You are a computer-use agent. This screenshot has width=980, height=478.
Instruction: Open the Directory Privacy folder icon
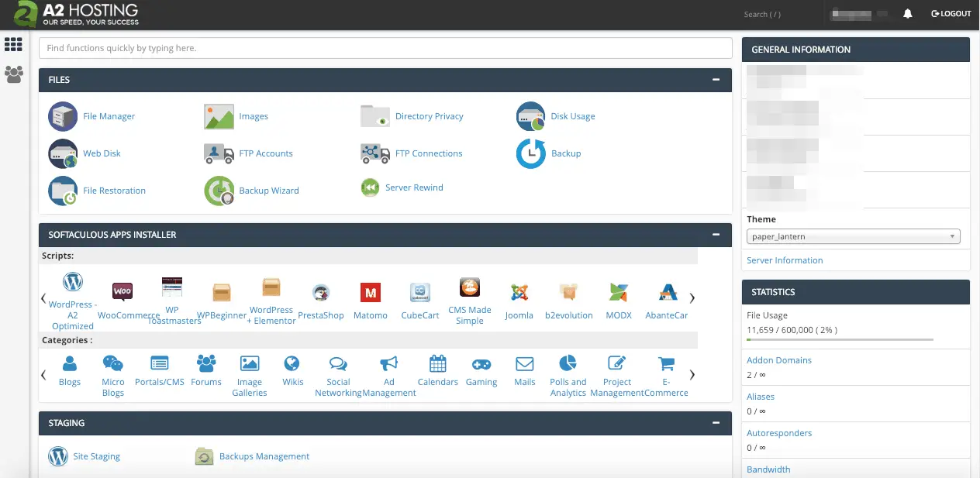coord(375,116)
